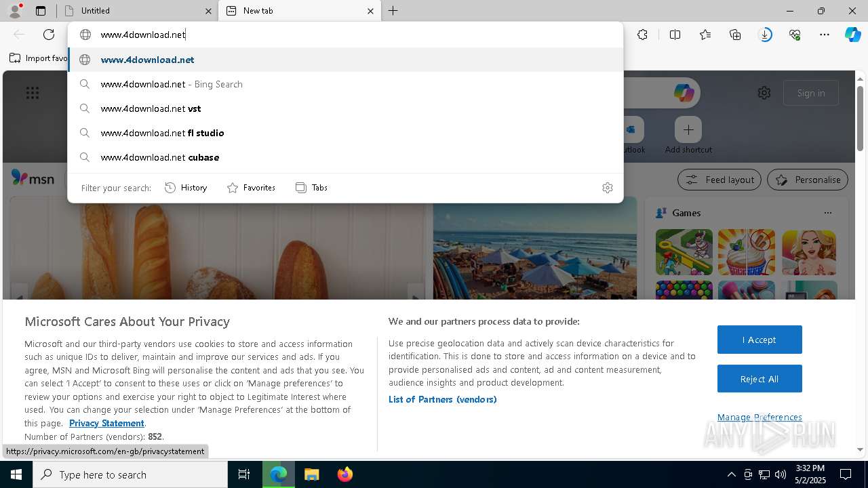This screenshot has width=868, height=488.
Task: Open page settings gear icon
Action: click(764, 93)
